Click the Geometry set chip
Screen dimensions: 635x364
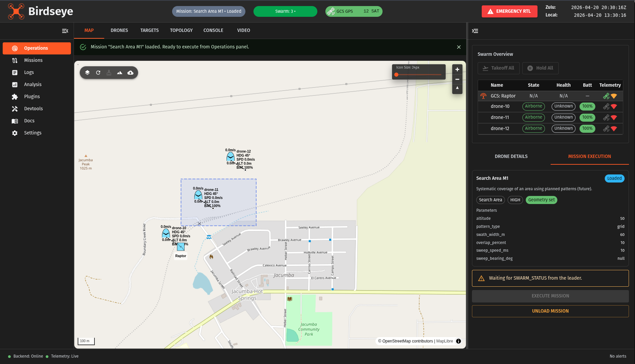(541, 200)
